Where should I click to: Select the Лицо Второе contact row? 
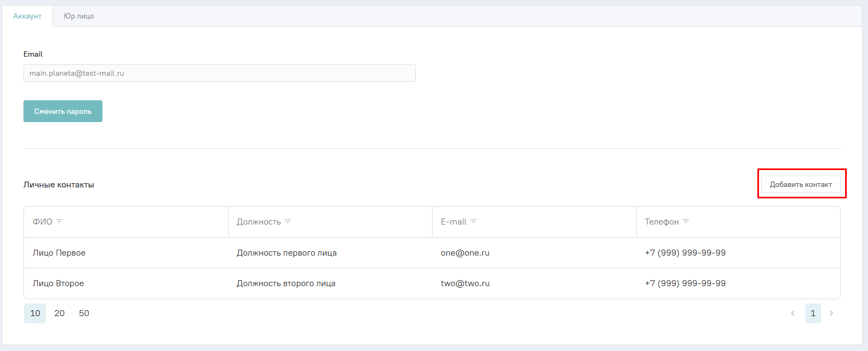(58, 283)
